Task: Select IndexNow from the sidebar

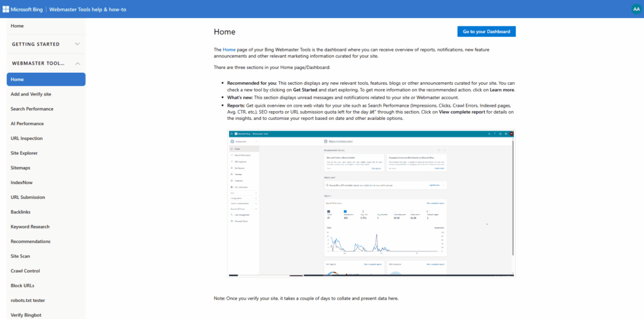Action: tap(21, 183)
